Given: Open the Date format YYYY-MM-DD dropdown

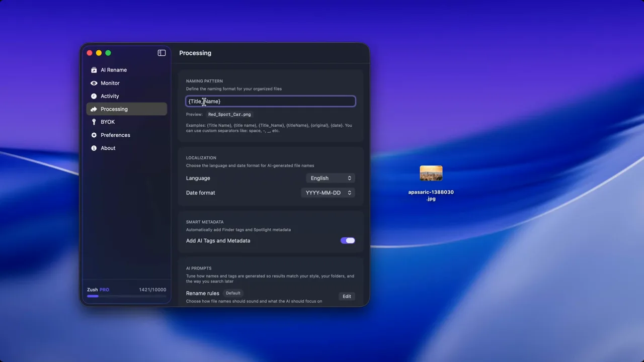Looking at the screenshot, I should [x=328, y=193].
